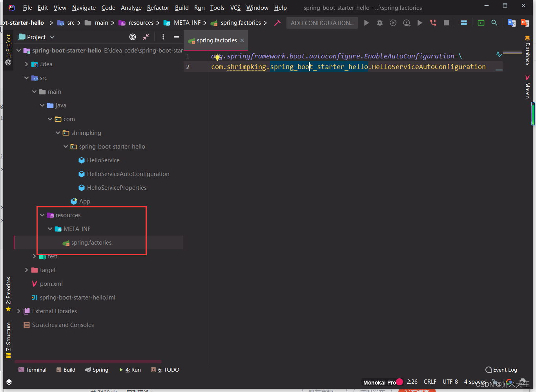
Task: Collapse the resources folder
Action: click(42, 215)
